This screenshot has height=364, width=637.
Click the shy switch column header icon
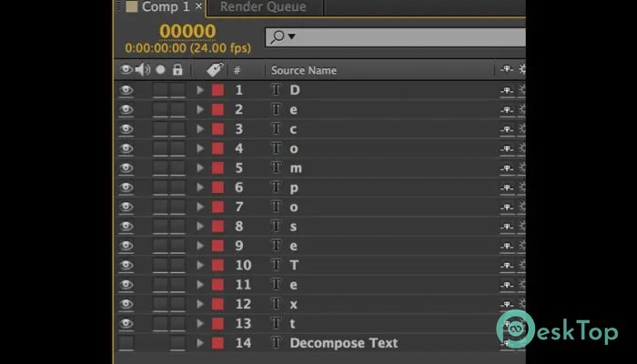(x=507, y=69)
